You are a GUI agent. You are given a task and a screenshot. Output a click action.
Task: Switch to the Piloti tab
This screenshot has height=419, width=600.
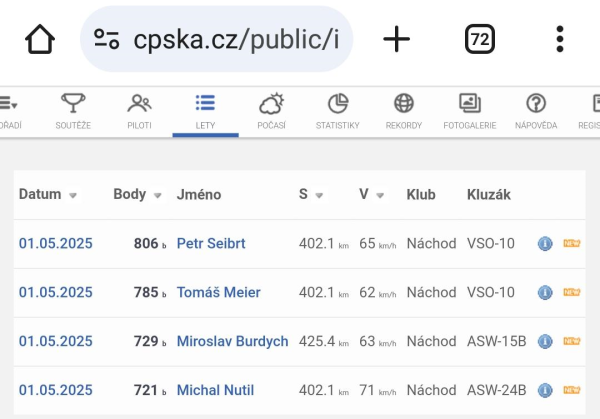coord(139,111)
